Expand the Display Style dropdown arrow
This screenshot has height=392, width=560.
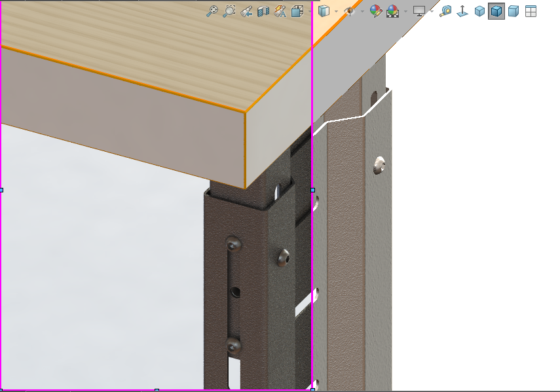point(336,11)
